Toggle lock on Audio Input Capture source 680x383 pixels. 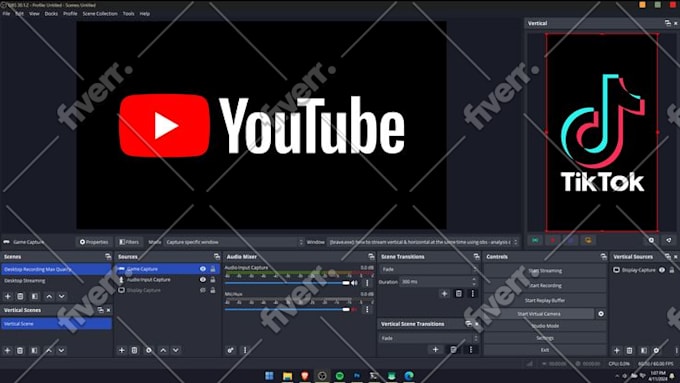pyautogui.click(x=213, y=280)
